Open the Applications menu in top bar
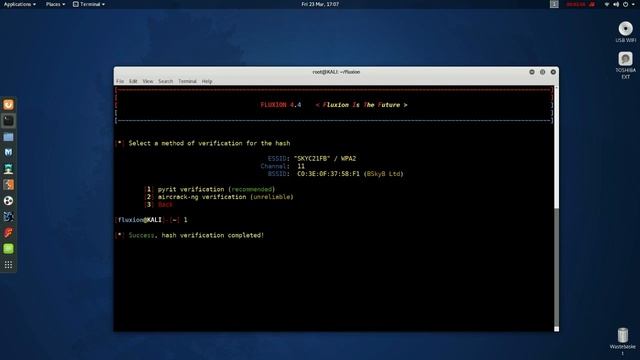Viewport: 640px width, 360px height. click(x=20, y=4)
